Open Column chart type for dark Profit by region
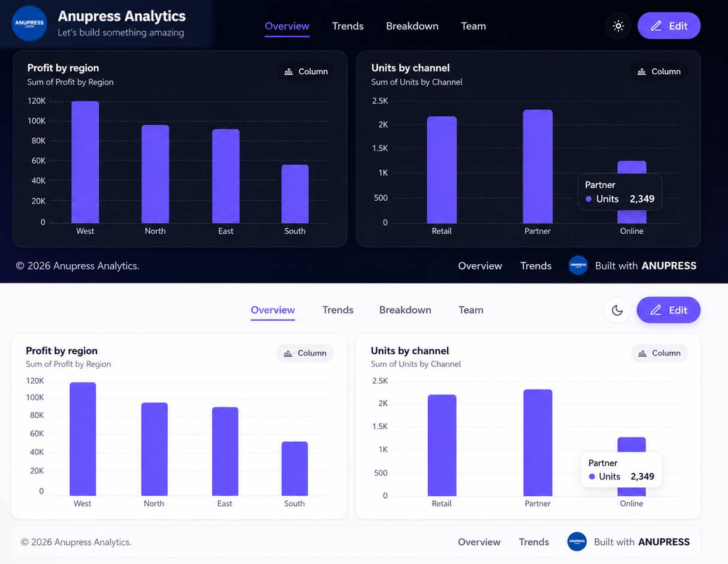 tap(306, 71)
